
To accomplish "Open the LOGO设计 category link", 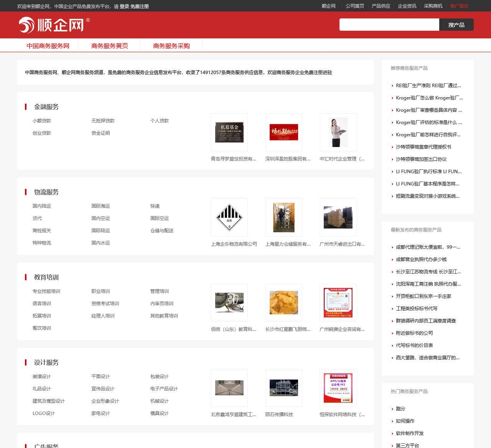I will (43, 413).
